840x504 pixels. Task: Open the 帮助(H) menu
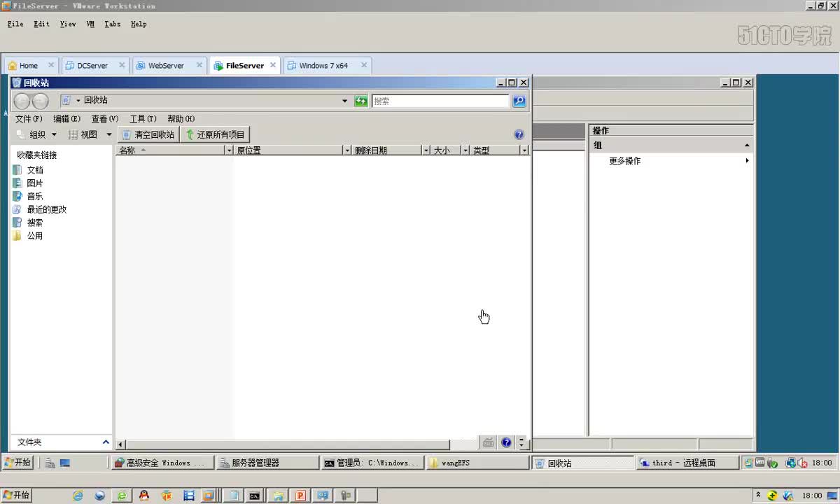coord(181,119)
